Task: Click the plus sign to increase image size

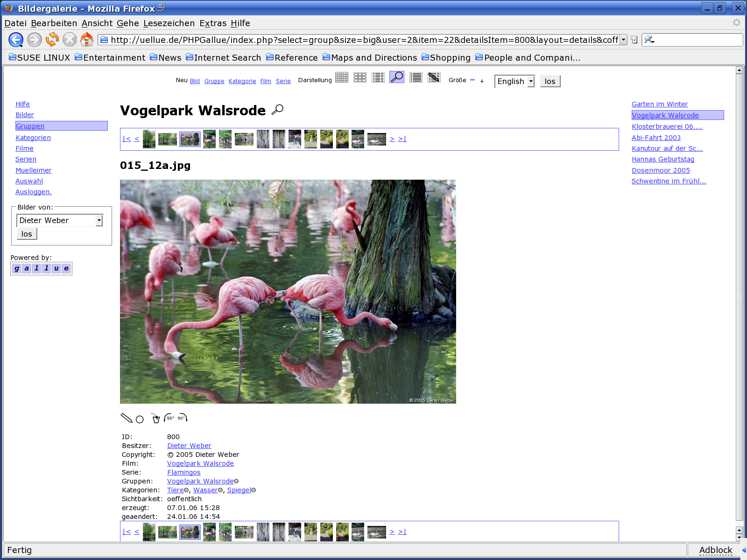Action: (482, 81)
